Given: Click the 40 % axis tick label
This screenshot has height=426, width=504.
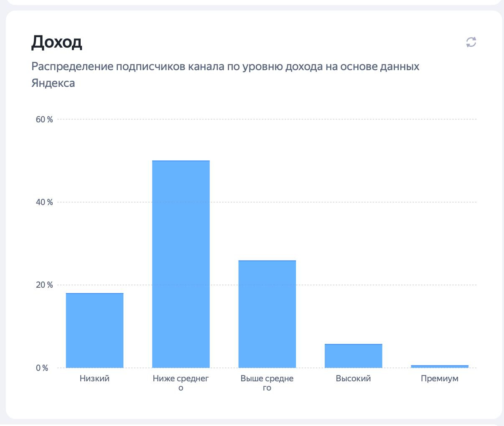Looking at the screenshot, I should pos(44,202).
